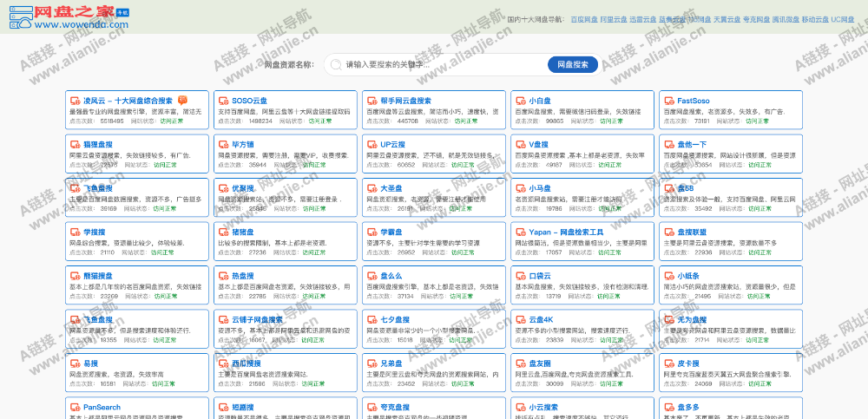The width and height of the screenshot is (868, 419).
Task: Click the icon beside 凌风云 card title
Action: coord(76,101)
